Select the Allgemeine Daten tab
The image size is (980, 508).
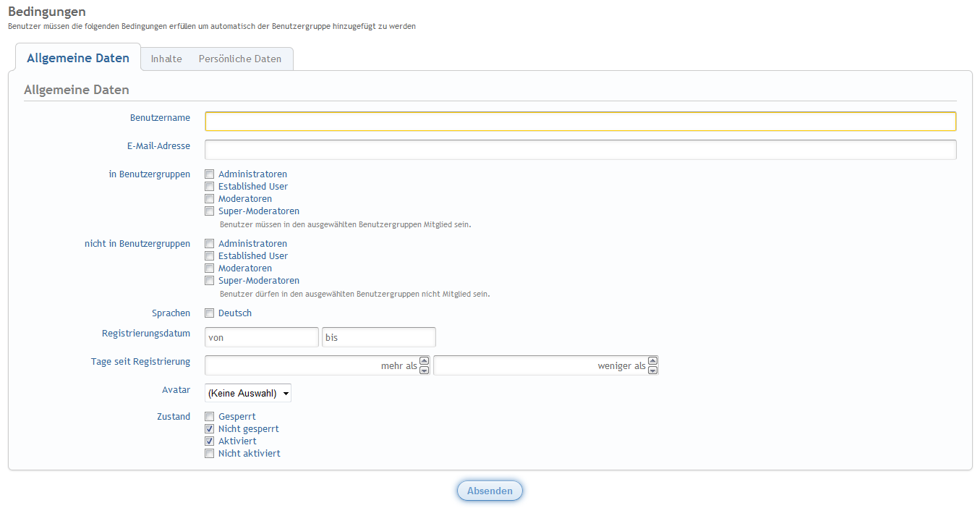click(x=78, y=58)
